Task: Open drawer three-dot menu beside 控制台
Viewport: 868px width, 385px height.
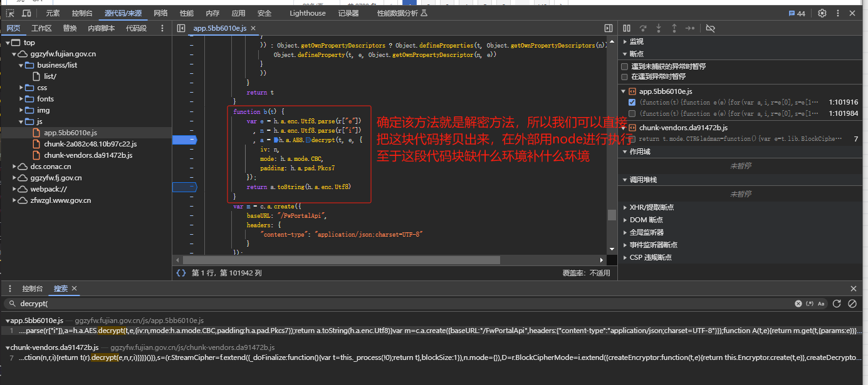Action: click(x=10, y=289)
